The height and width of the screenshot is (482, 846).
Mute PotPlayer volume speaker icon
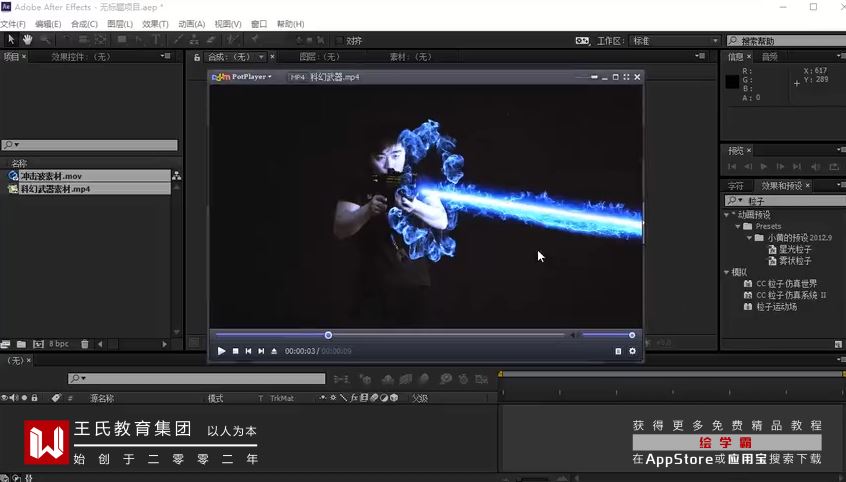click(x=572, y=335)
